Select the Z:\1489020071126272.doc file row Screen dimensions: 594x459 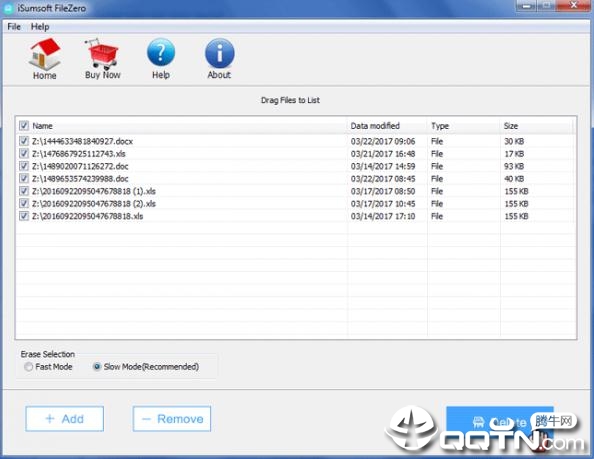[295, 166]
